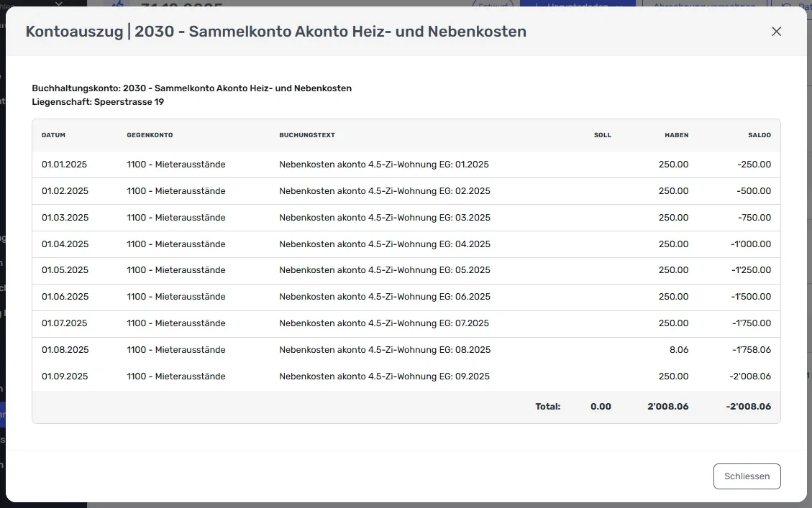This screenshot has width=812, height=508.
Task: Click saldo value -500.00
Action: [x=754, y=191]
